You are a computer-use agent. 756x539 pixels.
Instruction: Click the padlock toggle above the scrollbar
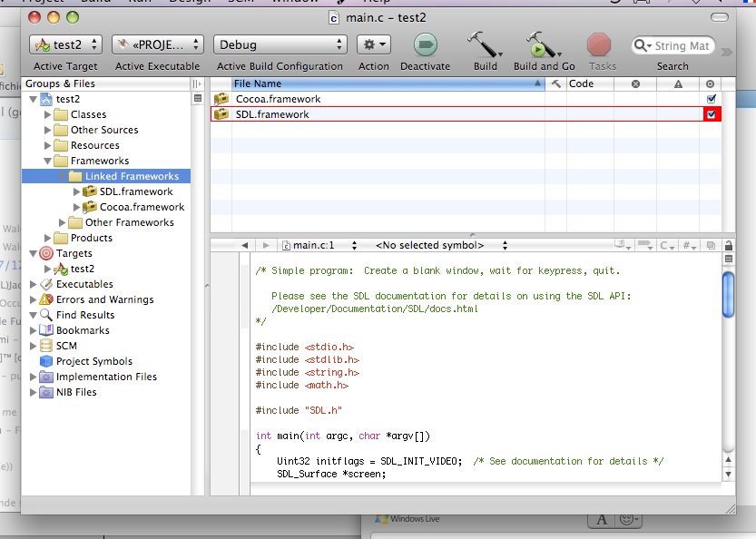pos(729,245)
